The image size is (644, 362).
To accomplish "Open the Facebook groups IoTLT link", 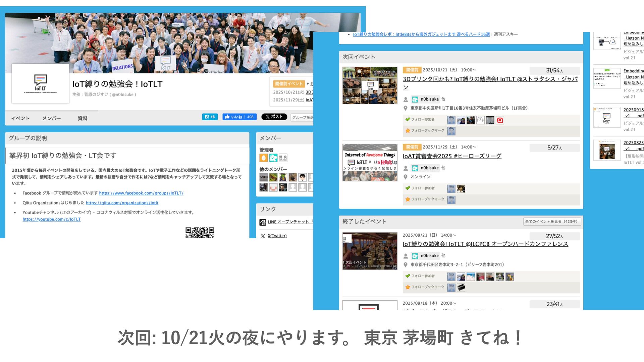I will pos(141,193).
